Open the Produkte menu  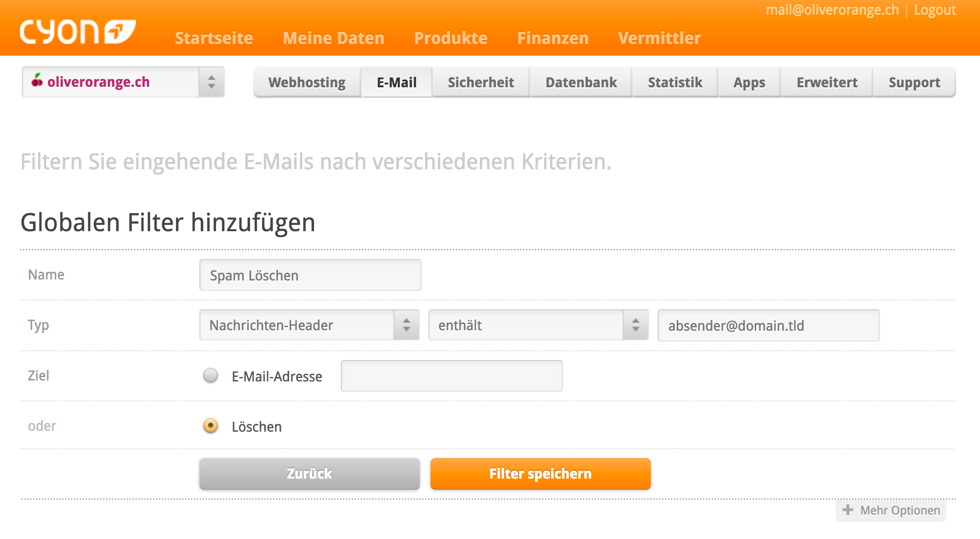pos(451,38)
